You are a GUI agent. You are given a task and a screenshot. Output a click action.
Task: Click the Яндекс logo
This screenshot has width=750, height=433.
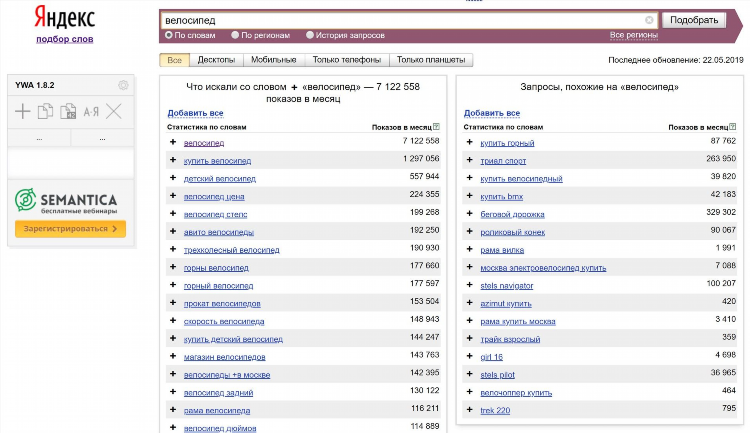pyautogui.click(x=65, y=18)
